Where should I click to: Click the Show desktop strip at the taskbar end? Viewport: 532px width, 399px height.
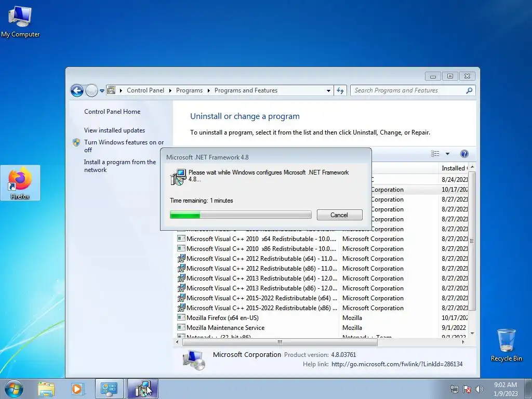pyautogui.click(x=528, y=389)
